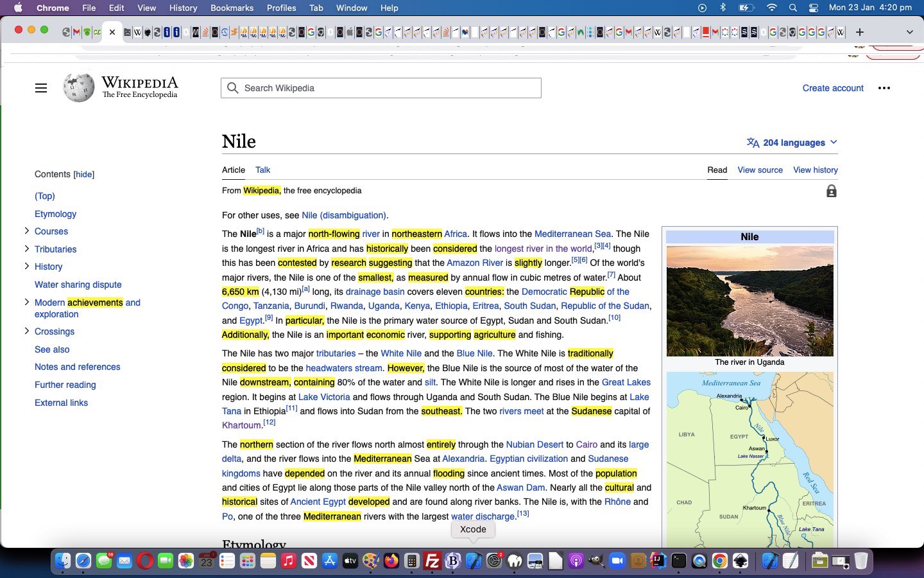924x578 pixels.
Task: Expand the History contents section
Action: click(x=26, y=266)
